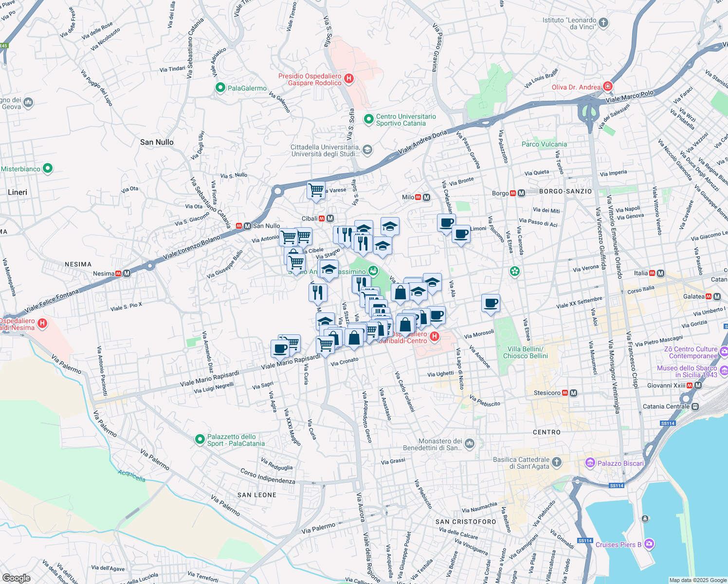Select the restaurant fork-and-knife icon near Via Stagno
This screenshot has width=728, height=584.
coord(346,234)
